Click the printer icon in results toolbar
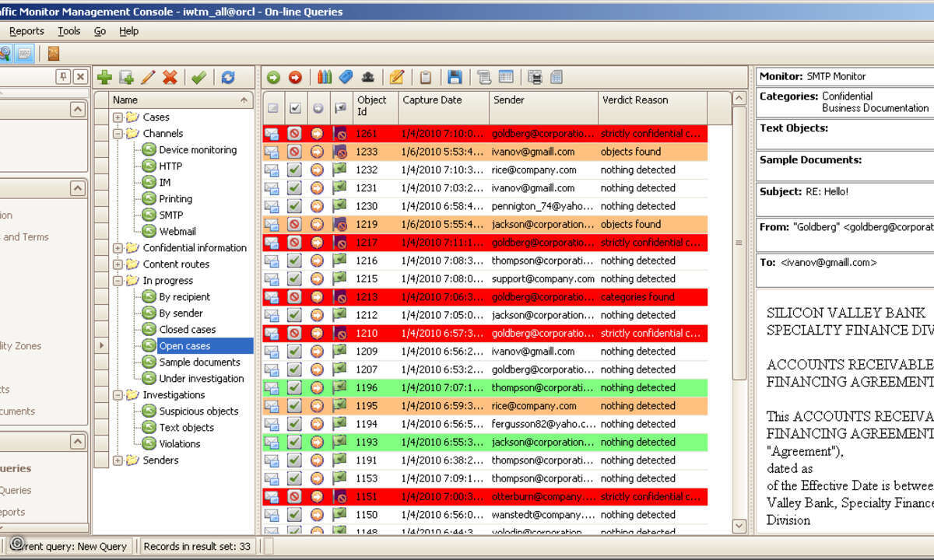Viewport: 934px width, 560px height. coord(535,77)
